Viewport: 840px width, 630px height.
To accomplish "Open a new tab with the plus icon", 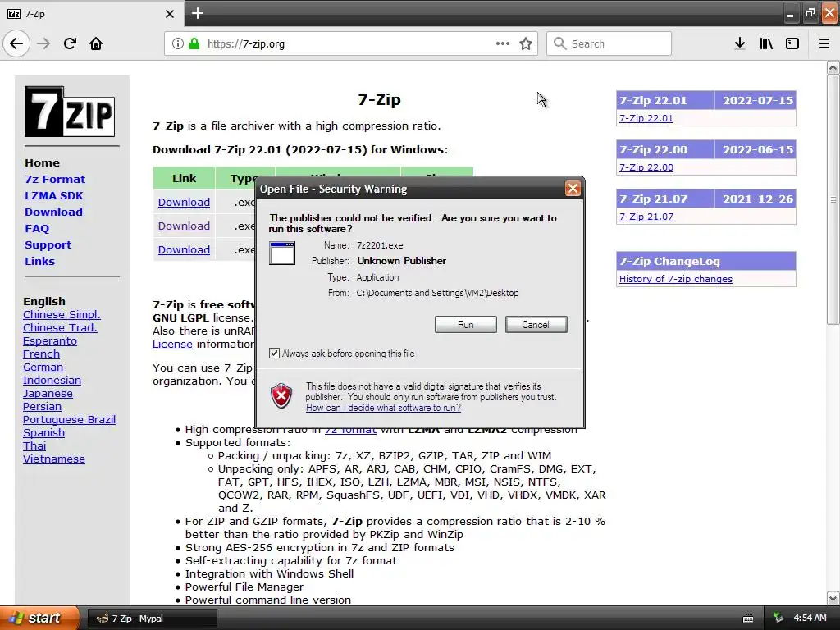I will [x=198, y=13].
